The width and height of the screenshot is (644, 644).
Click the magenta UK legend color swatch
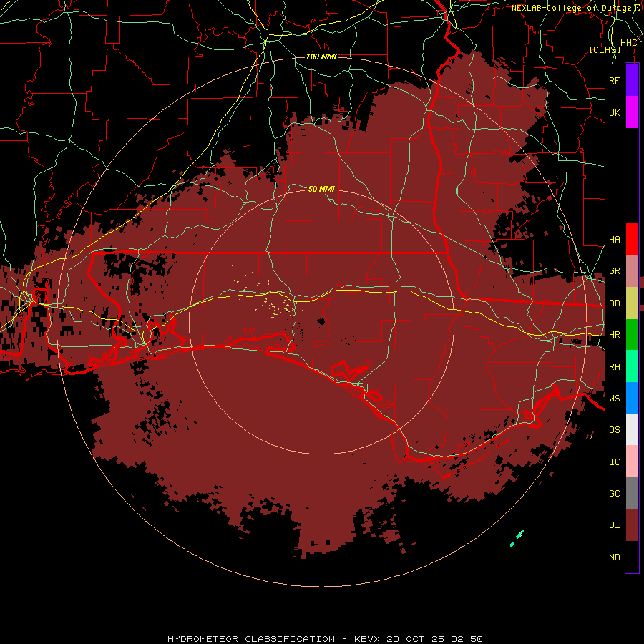[x=632, y=112]
